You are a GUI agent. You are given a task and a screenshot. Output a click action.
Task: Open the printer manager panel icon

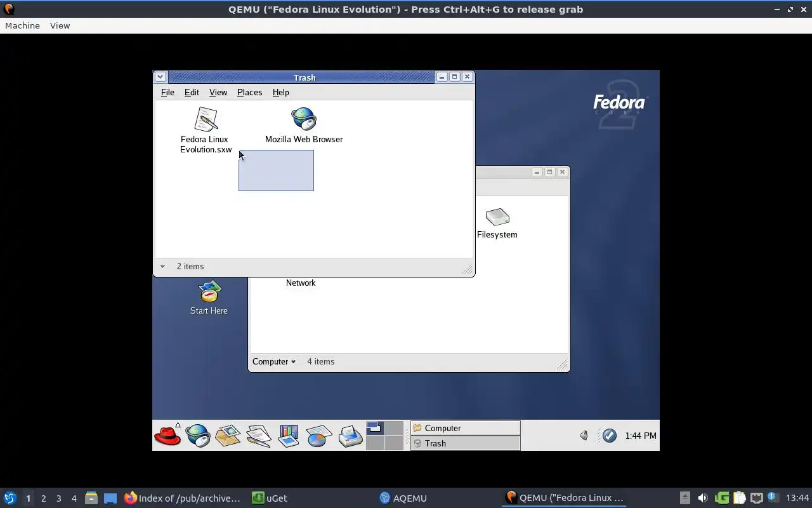click(350, 436)
